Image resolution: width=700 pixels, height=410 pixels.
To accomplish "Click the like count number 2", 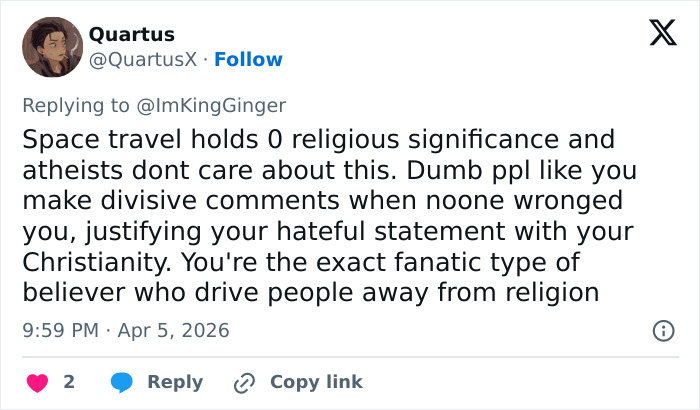I will tap(69, 382).
